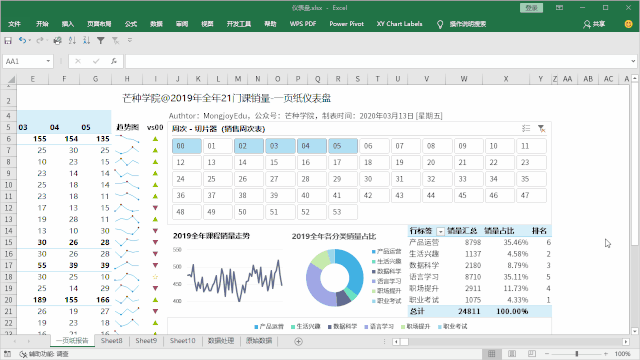Image resolution: width=640 pixels, height=360 pixels.
Task: Toggle slicer multi-select icon
Action: [x=526, y=129]
